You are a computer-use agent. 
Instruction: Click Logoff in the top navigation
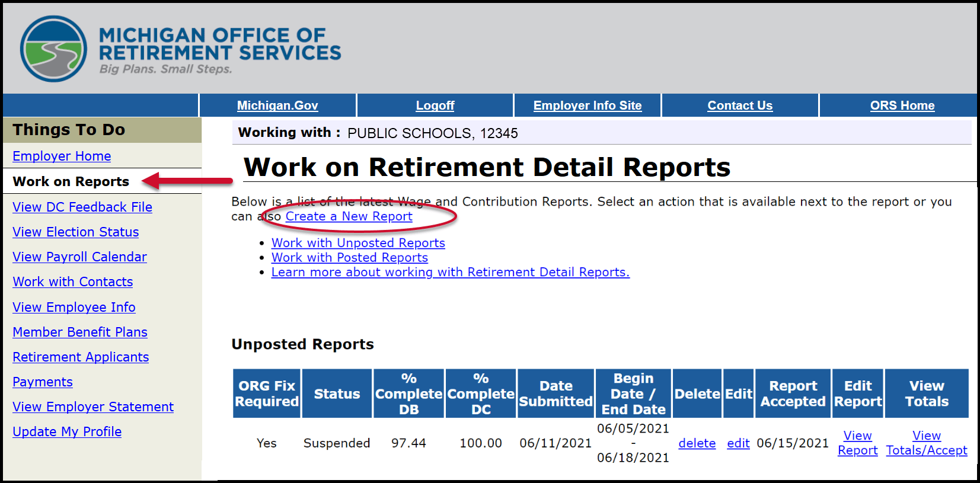[x=435, y=105]
